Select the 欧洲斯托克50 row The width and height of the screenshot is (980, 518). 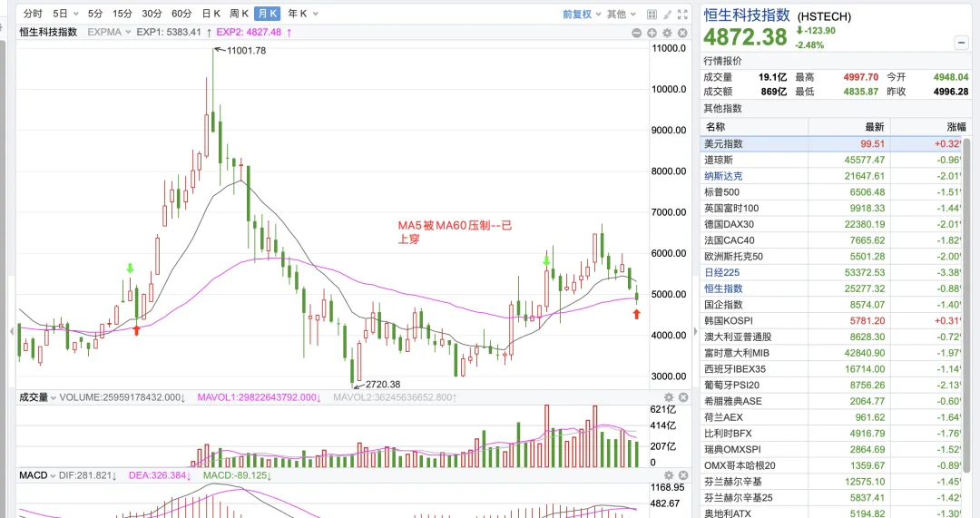click(832, 257)
